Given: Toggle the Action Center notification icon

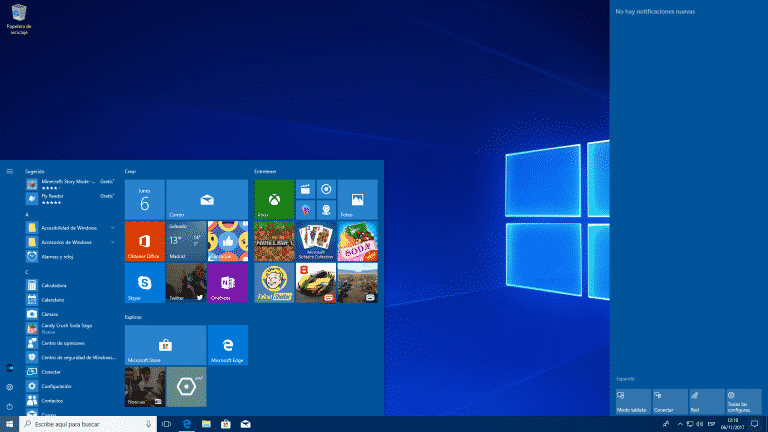Looking at the screenshot, I should pos(755,424).
